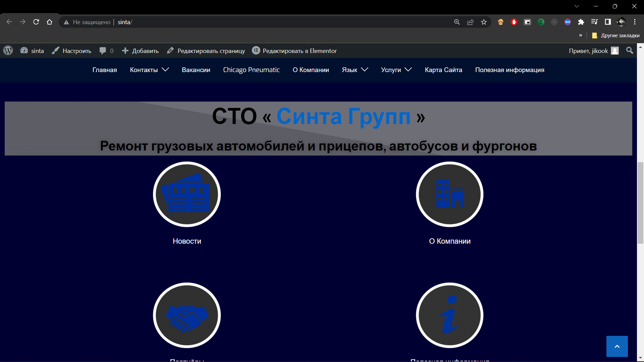Open the information "i" circle icon
Screen dimensions: 644x362
(449, 315)
